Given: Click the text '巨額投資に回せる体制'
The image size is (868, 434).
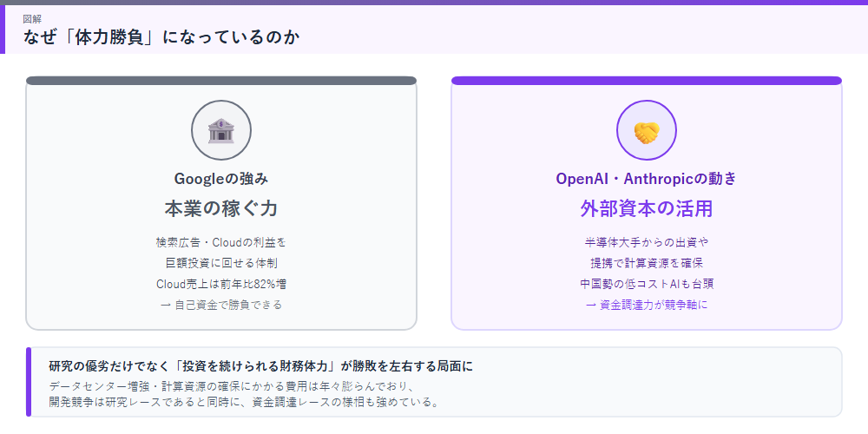Looking at the screenshot, I should (x=220, y=263).
